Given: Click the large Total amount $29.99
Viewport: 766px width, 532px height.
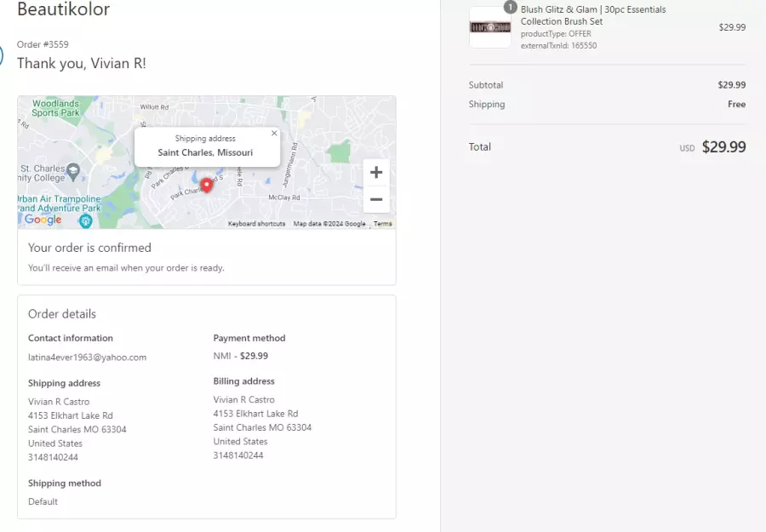Looking at the screenshot, I should pos(724,146).
